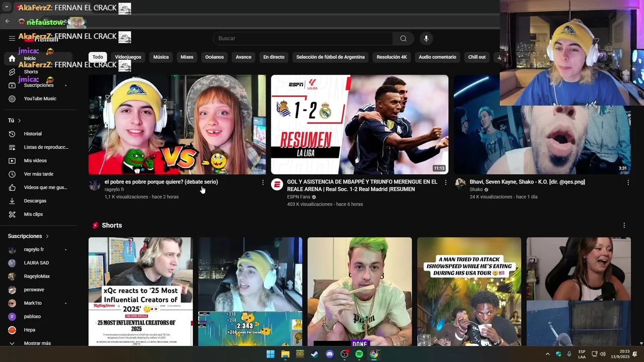Open taskbar clock and date
The height and width of the screenshot is (362, 644).
[x=620, y=354]
